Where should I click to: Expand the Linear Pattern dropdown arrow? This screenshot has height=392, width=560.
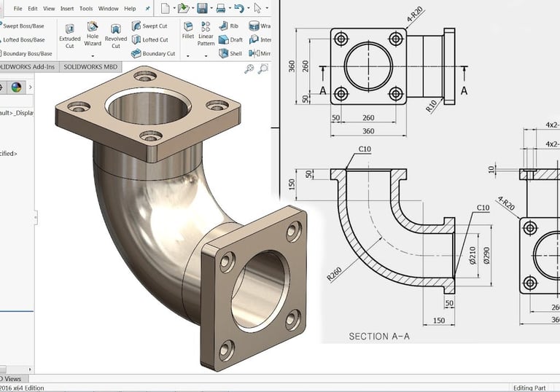coord(206,55)
